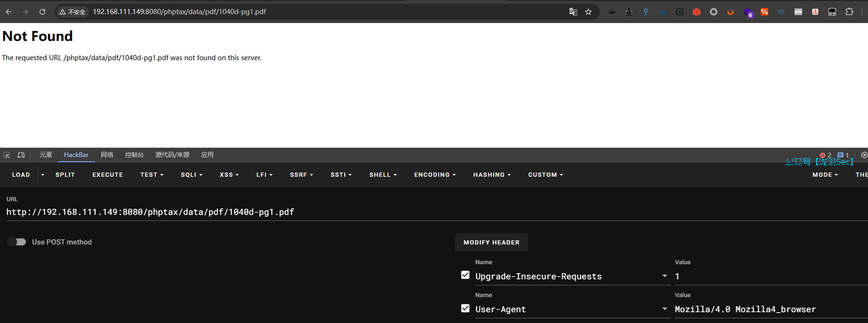Viewport: 868px width, 323px height.
Task: Expand the arrow next to LOAD
Action: (43, 175)
